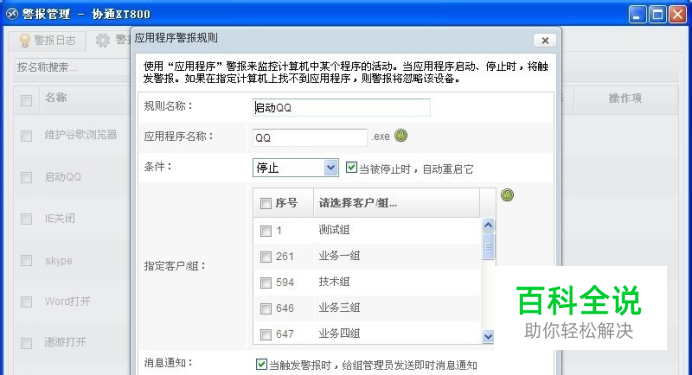Open the 条件 dropdown showing 停止
This screenshot has height=375, width=692.
[x=296, y=168]
